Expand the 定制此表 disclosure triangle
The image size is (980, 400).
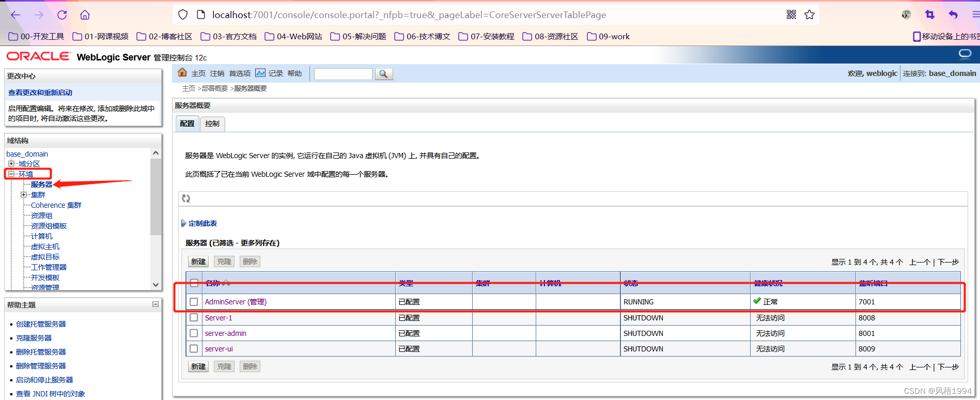click(183, 223)
